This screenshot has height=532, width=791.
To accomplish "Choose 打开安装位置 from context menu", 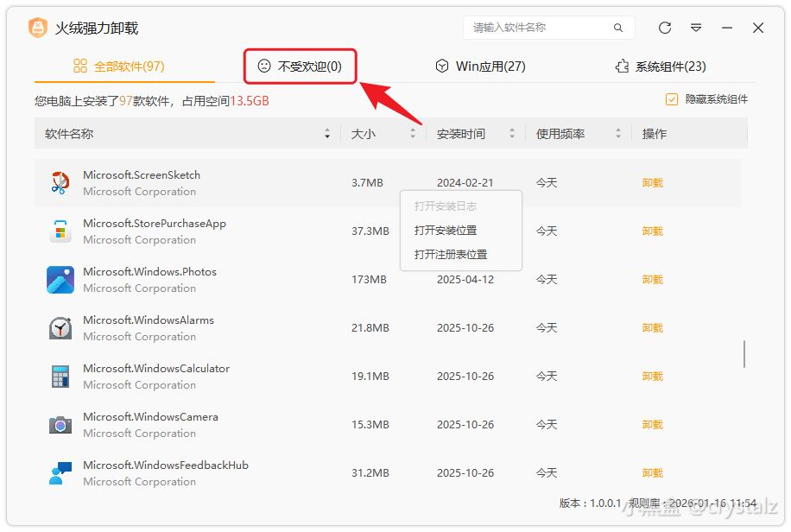I will click(x=446, y=231).
